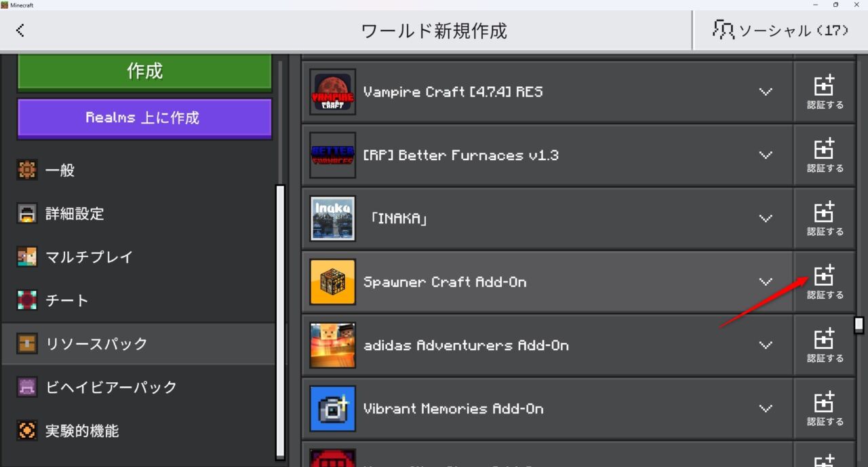Click the Spawner Craft spawner thumbnail
The height and width of the screenshot is (467, 868).
332,282
